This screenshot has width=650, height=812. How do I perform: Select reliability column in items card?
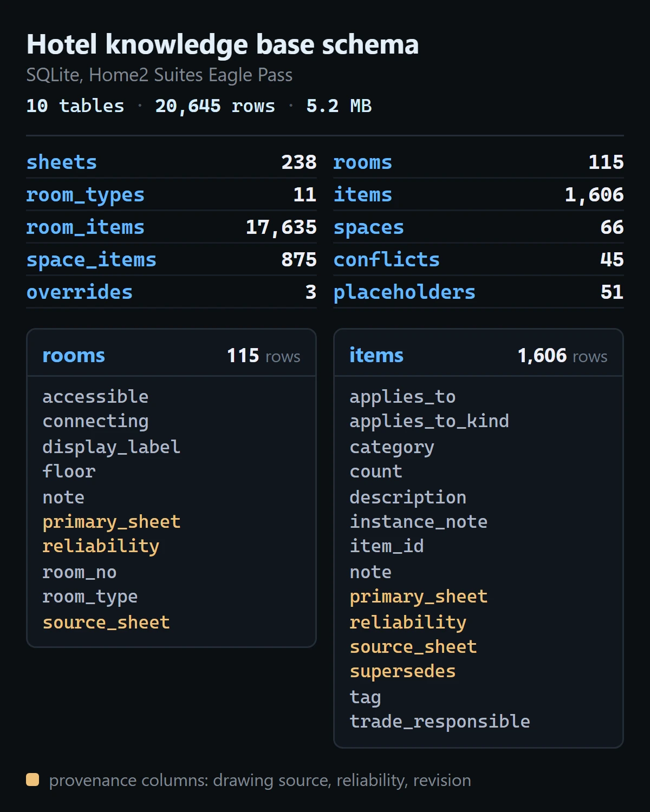(x=408, y=623)
